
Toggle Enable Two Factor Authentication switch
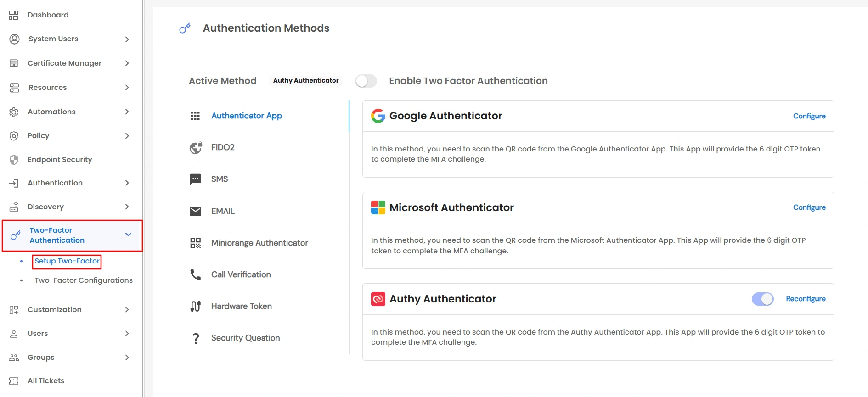(x=366, y=81)
